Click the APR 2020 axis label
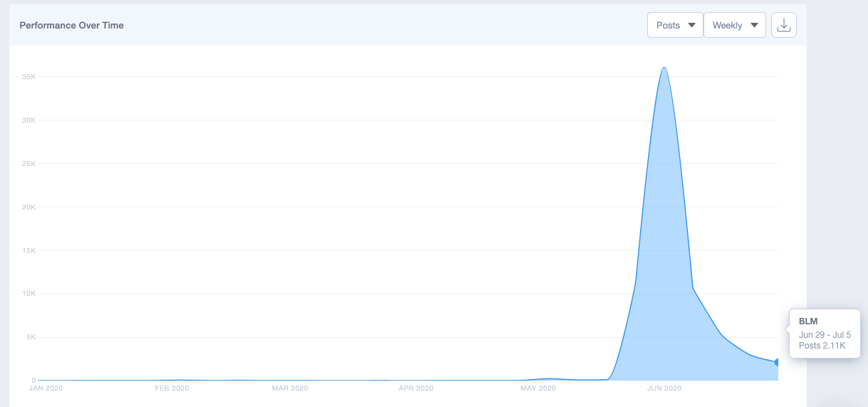868x407 pixels. (416, 388)
